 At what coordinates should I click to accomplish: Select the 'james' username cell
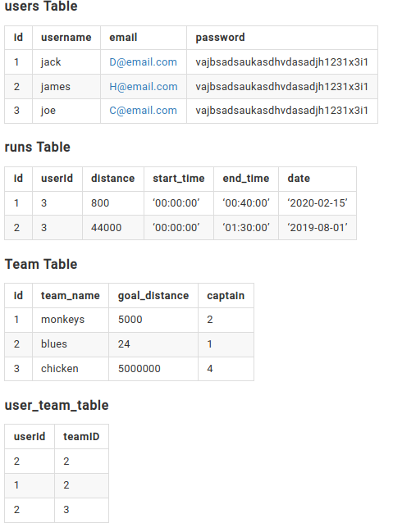click(x=66, y=87)
